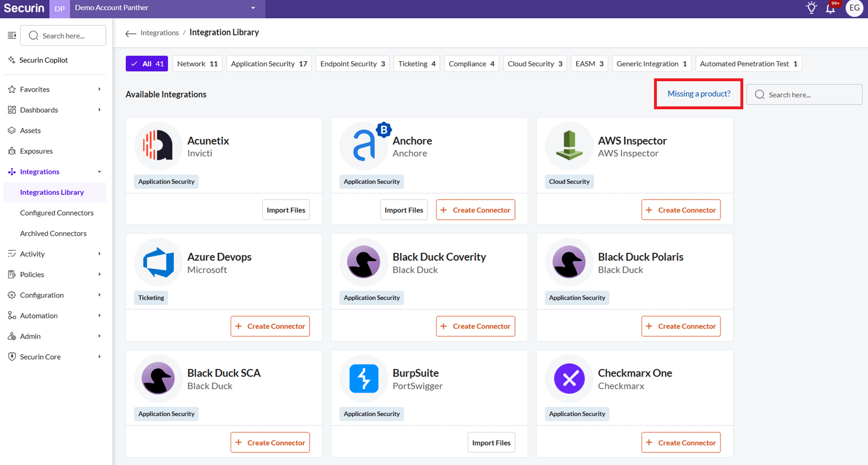Click the Missing a product? link
The height and width of the screenshot is (465, 868).
coord(699,94)
